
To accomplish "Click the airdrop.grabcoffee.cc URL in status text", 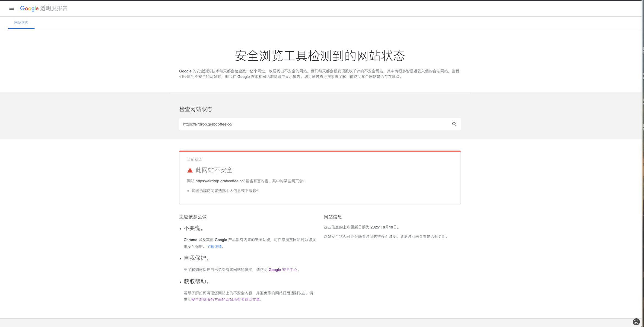I will click(x=220, y=181).
